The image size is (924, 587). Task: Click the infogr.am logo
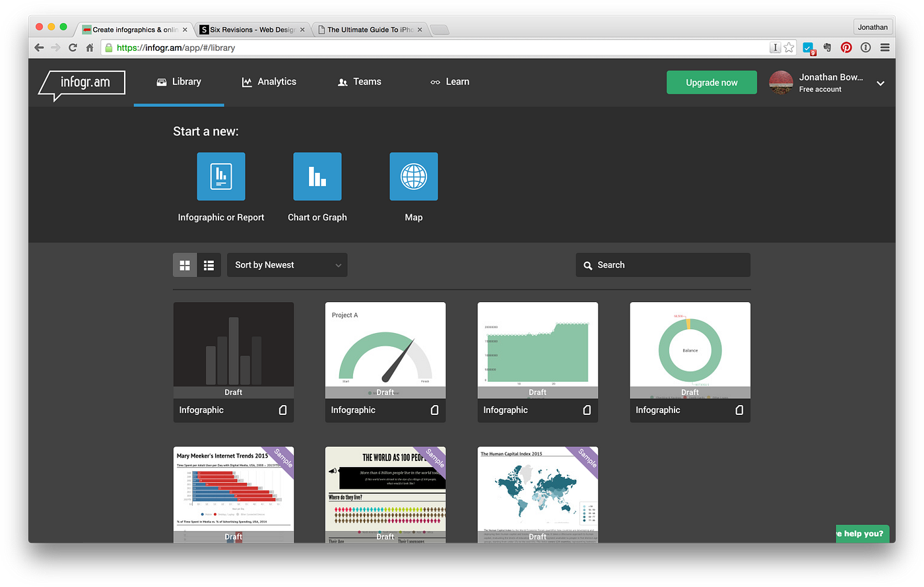(82, 84)
